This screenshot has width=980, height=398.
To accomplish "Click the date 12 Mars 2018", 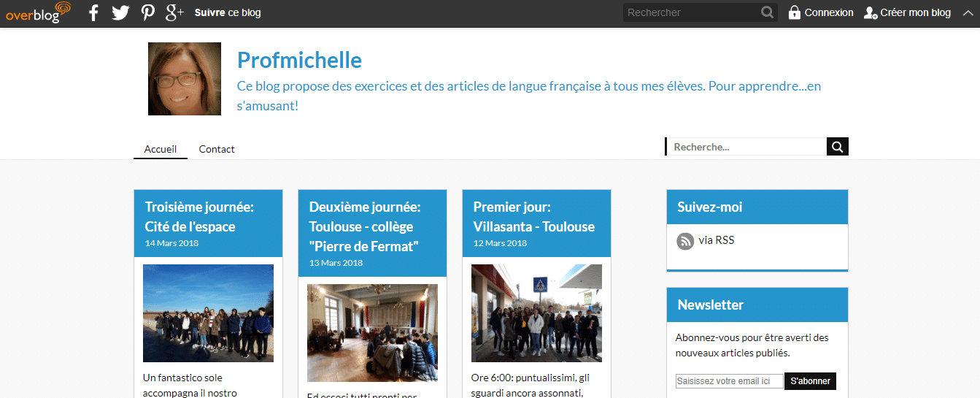I will [x=500, y=243].
